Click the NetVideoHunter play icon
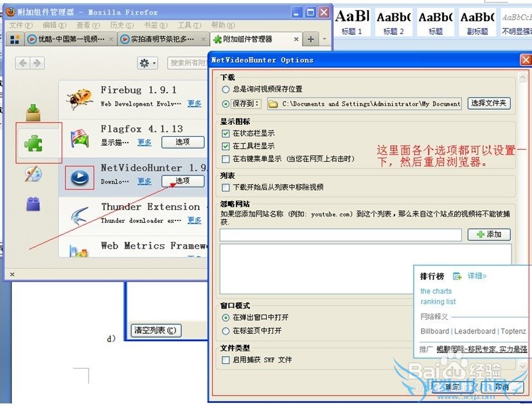Image resolution: width=532 pixels, height=406 pixels. 80,177
